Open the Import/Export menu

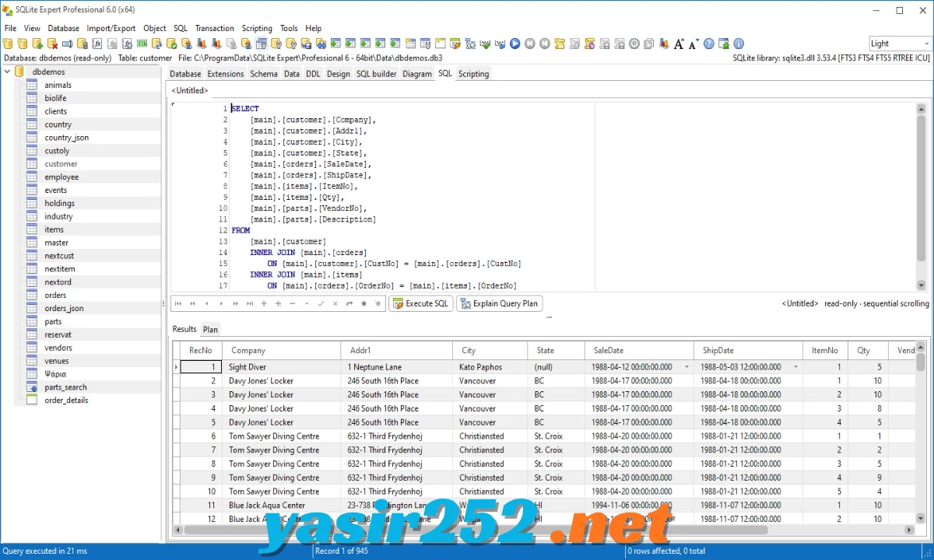pyautogui.click(x=111, y=28)
